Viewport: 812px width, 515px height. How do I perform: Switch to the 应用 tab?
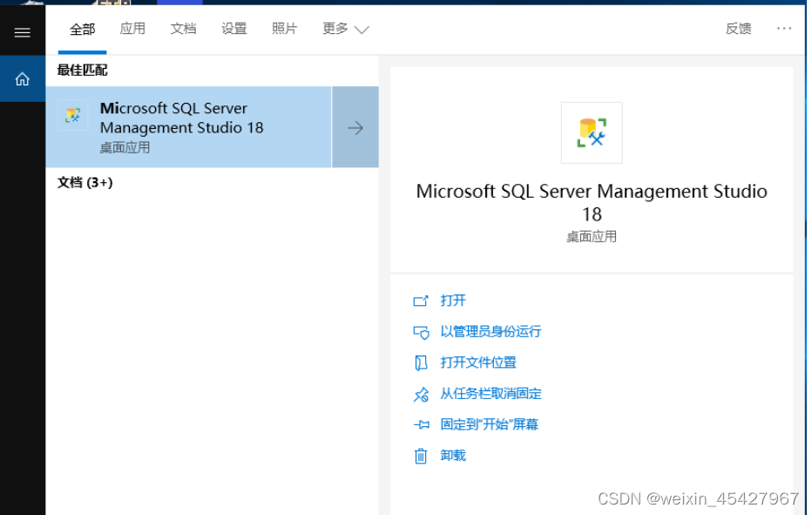(132, 29)
